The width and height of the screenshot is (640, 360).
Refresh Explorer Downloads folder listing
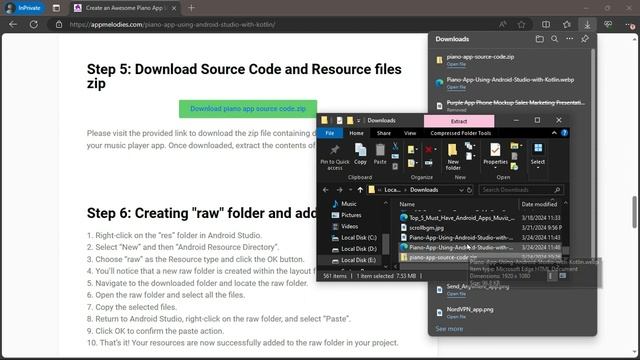[469, 190]
